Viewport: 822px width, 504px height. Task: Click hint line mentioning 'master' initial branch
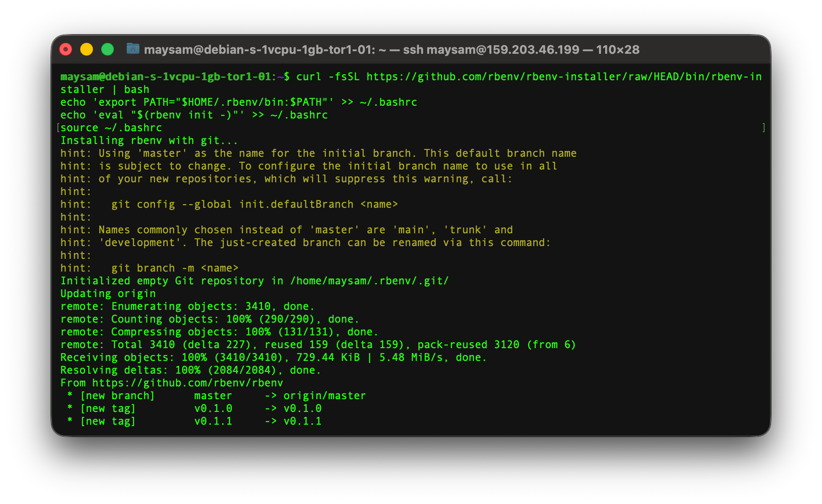coord(319,153)
